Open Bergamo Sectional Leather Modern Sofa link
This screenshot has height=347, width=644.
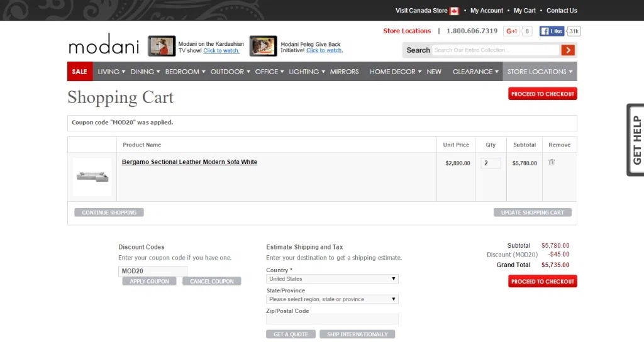189,162
